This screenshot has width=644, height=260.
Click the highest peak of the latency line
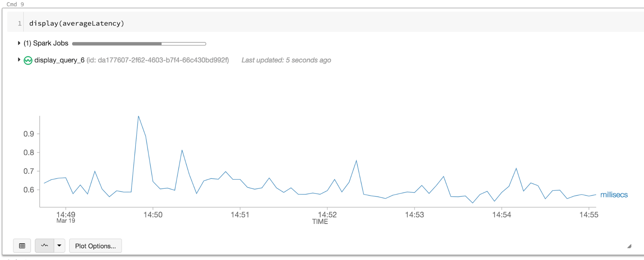pyautogui.click(x=139, y=116)
